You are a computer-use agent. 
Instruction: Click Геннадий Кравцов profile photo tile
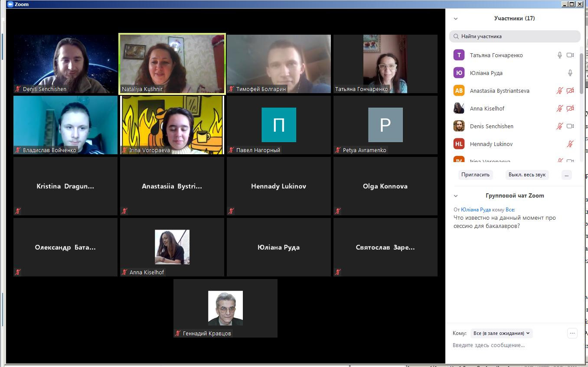225,308
